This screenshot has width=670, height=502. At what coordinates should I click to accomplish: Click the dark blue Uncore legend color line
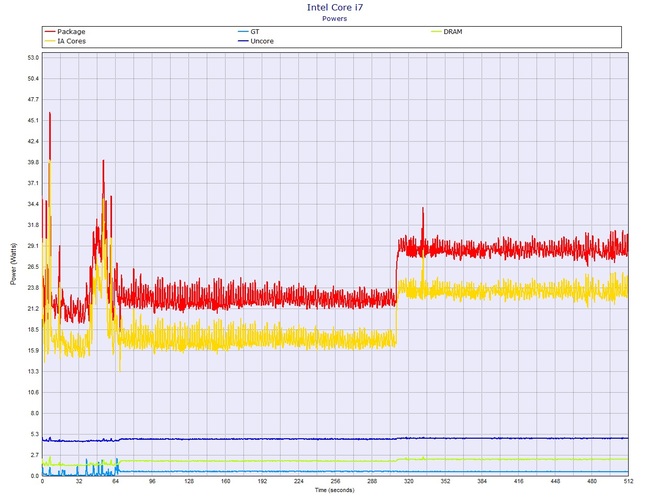(x=243, y=41)
